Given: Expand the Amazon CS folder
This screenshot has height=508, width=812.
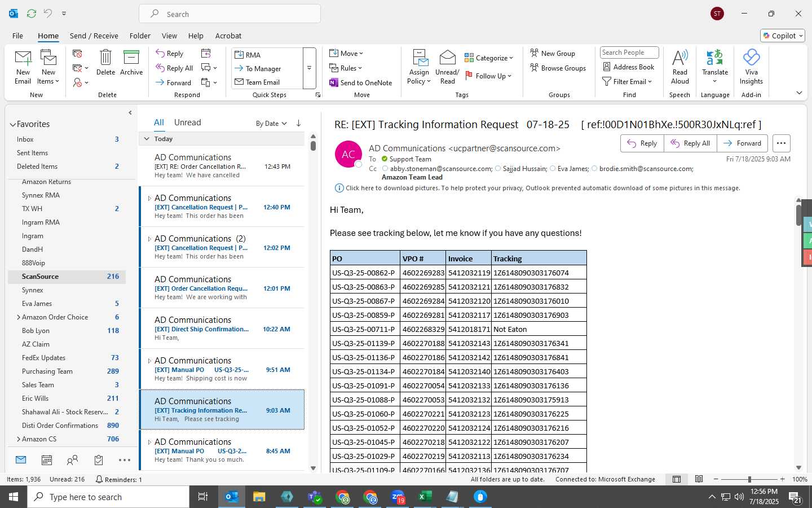Looking at the screenshot, I should (19, 439).
